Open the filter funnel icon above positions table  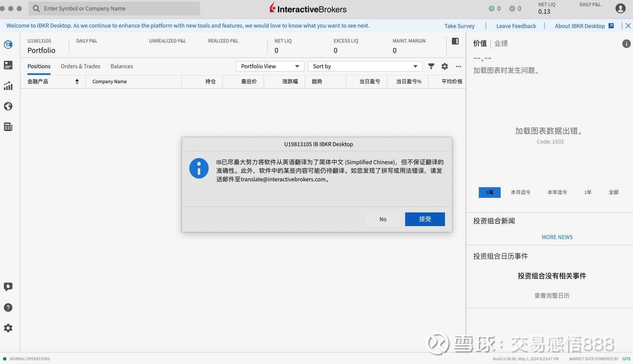(431, 66)
